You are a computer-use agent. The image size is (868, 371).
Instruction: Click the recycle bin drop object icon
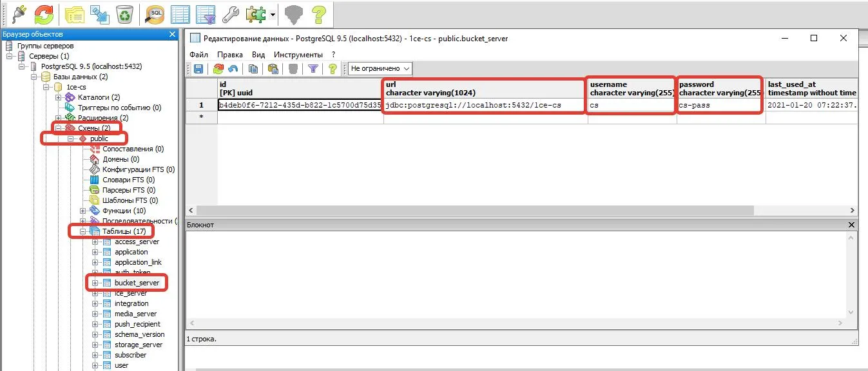click(124, 14)
